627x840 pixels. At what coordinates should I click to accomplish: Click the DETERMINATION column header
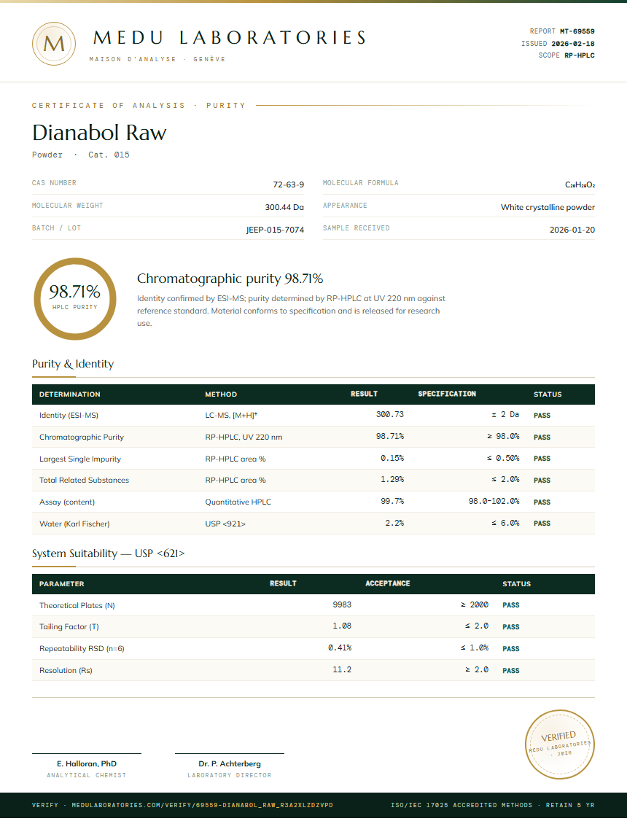tap(69, 394)
